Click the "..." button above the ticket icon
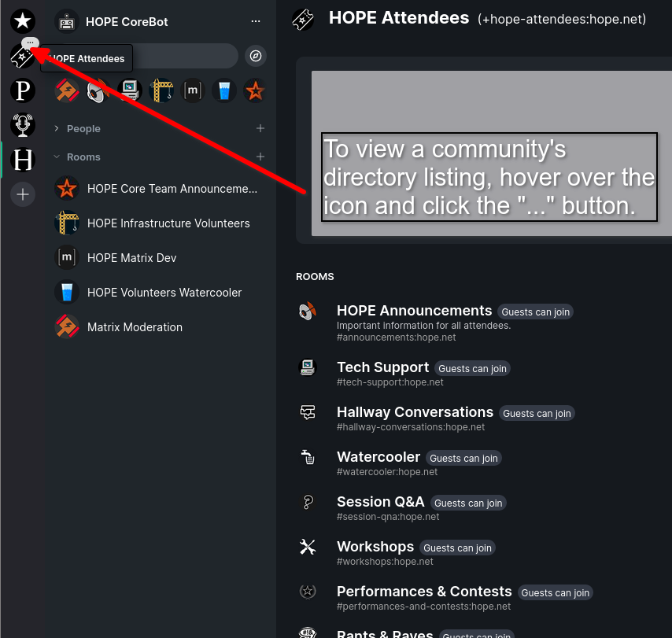 coord(31,42)
